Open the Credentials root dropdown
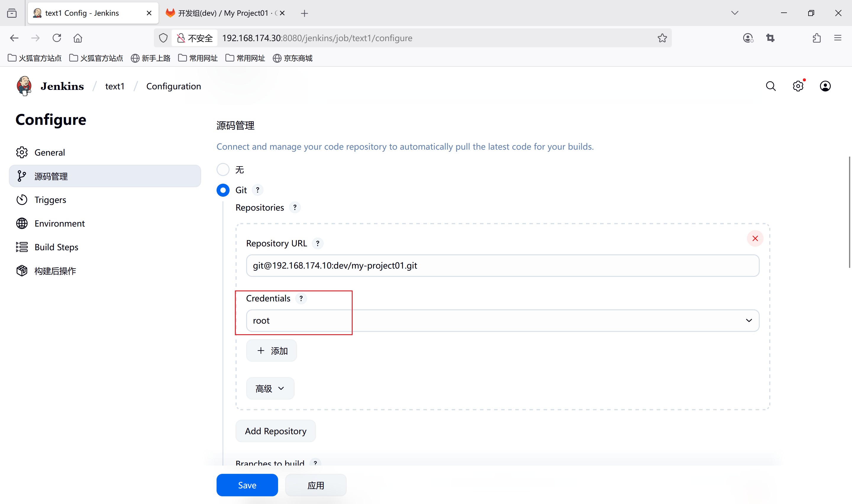This screenshot has width=852, height=504. pos(502,321)
